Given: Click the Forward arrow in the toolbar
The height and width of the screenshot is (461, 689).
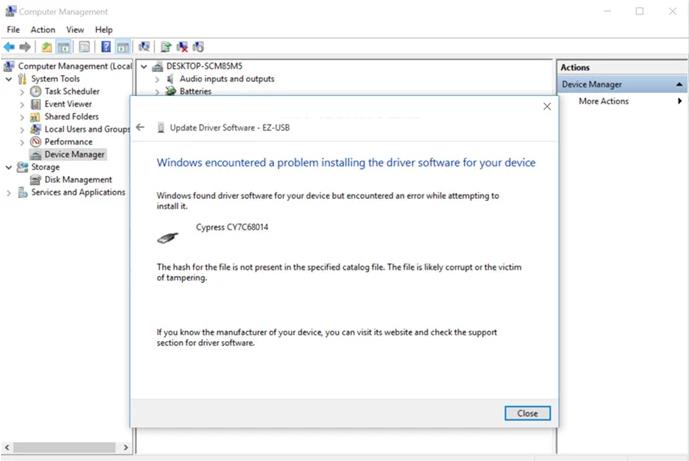Looking at the screenshot, I should (x=25, y=47).
